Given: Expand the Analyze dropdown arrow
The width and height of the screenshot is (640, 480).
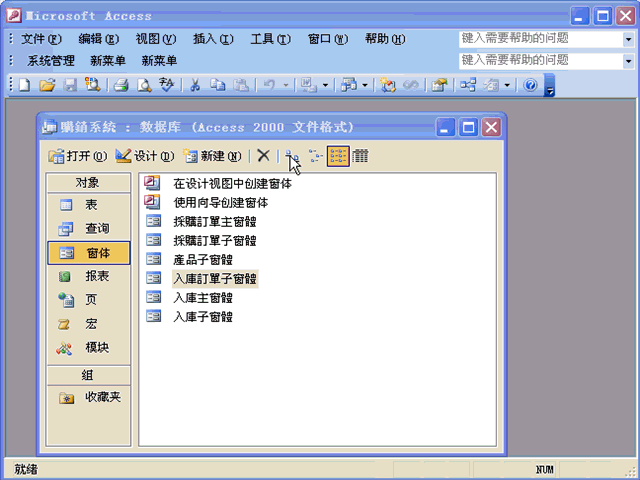Looking at the screenshot, I should [x=365, y=85].
